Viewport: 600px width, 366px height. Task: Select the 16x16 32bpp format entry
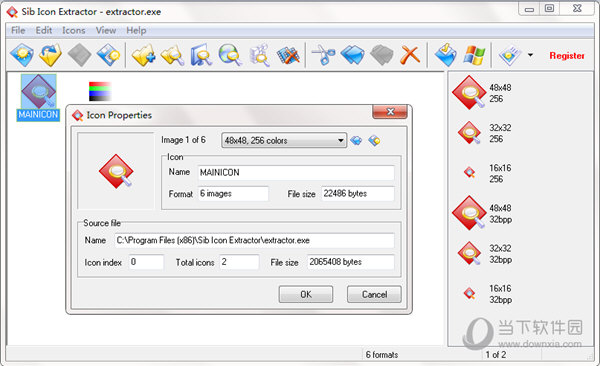click(x=487, y=294)
